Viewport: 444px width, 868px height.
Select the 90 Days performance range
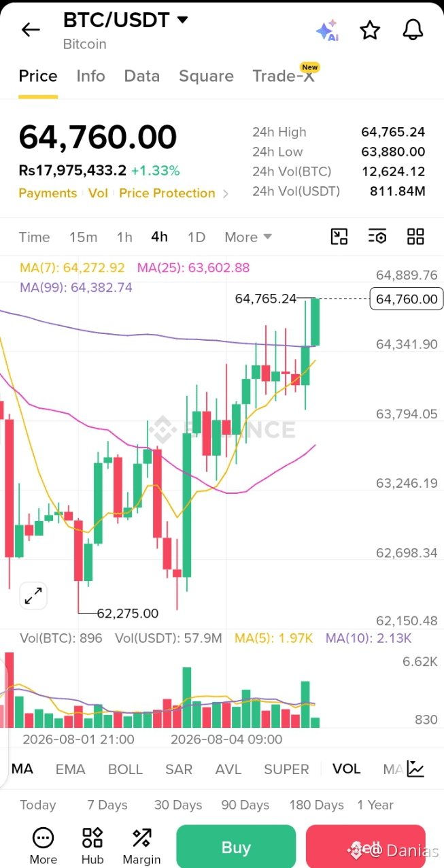(245, 805)
